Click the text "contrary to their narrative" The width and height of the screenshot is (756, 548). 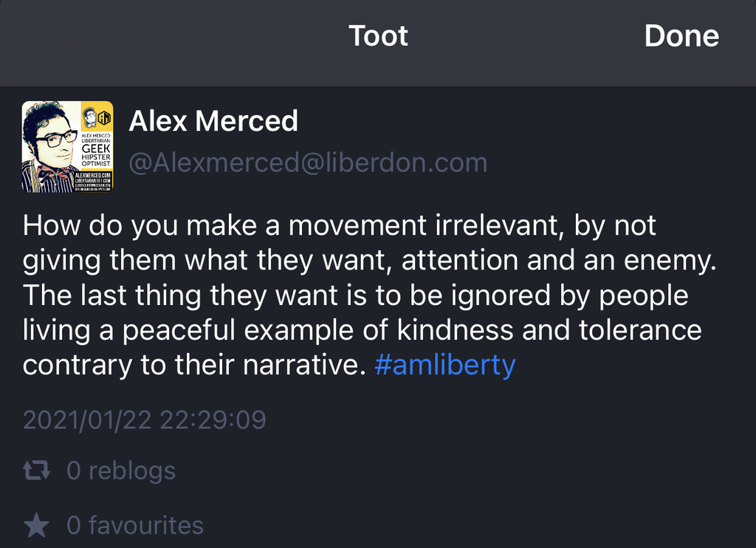click(x=194, y=366)
